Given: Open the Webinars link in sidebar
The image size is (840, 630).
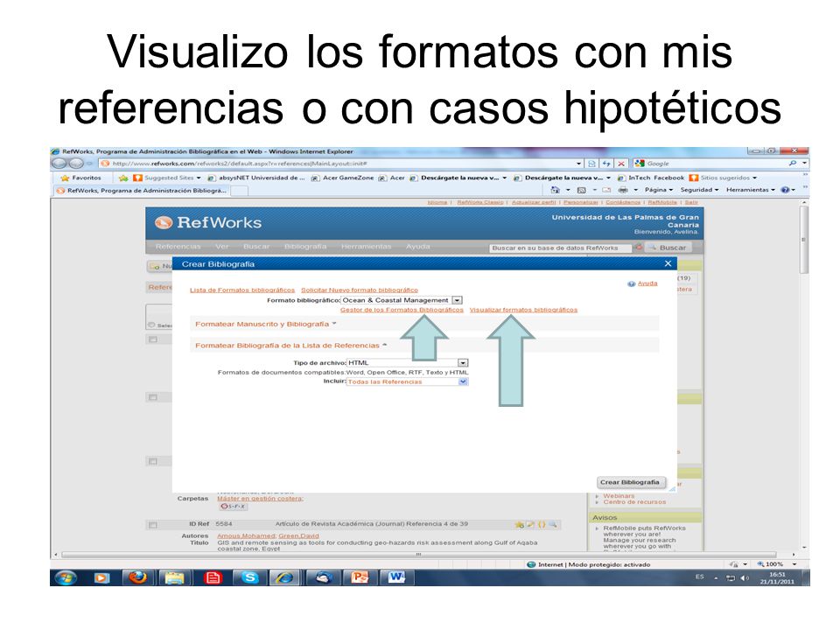Looking at the screenshot, I should pos(619,496).
